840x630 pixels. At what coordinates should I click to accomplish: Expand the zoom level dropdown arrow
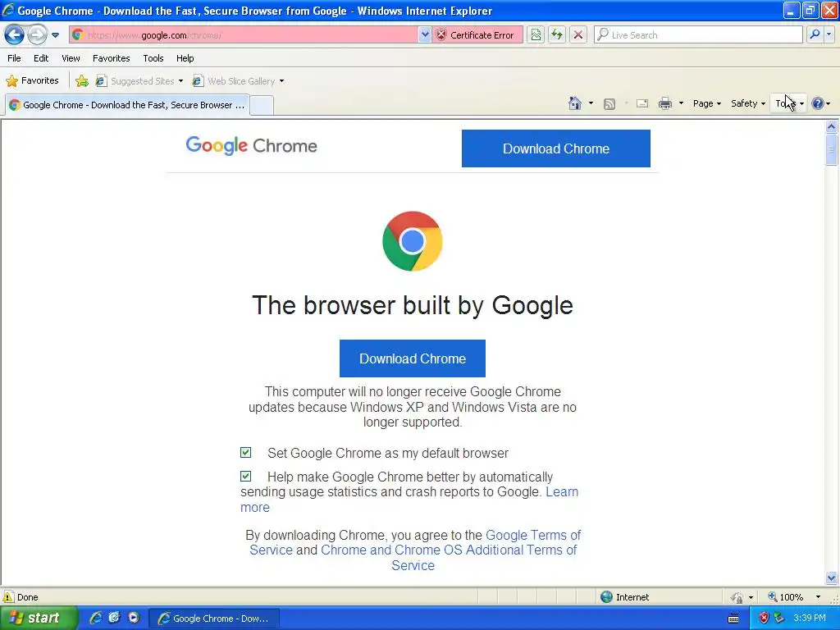818,597
